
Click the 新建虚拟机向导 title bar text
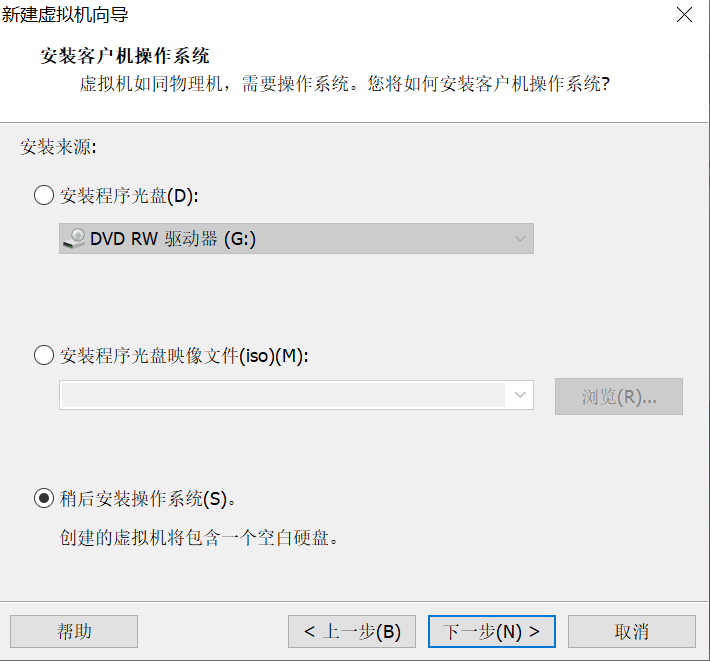65,15
